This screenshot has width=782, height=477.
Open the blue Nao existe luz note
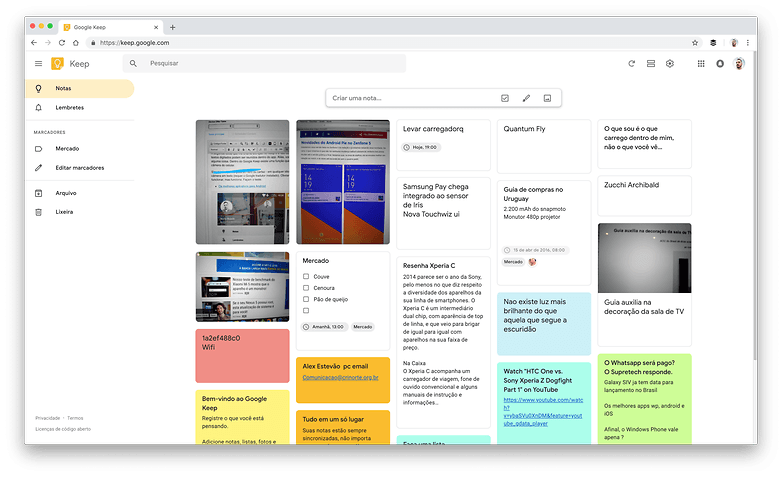544,324
